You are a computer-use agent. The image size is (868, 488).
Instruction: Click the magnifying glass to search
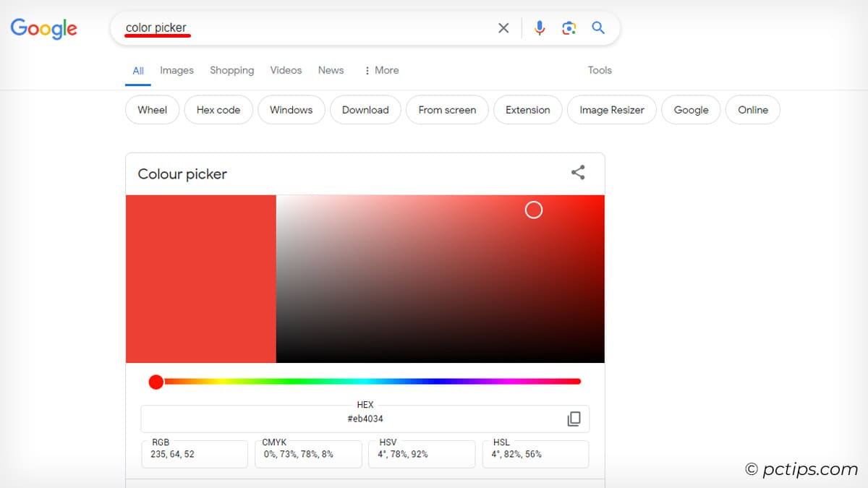point(597,27)
